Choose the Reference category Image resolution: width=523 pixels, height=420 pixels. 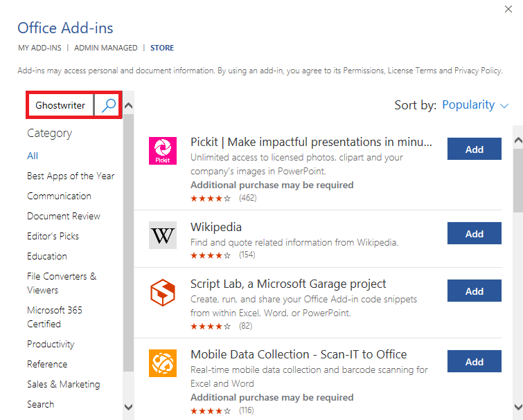[x=47, y=364]
